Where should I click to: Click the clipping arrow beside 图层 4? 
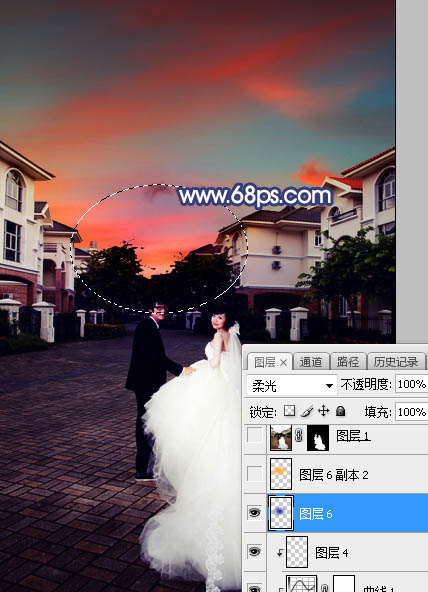tap(280, 552)
